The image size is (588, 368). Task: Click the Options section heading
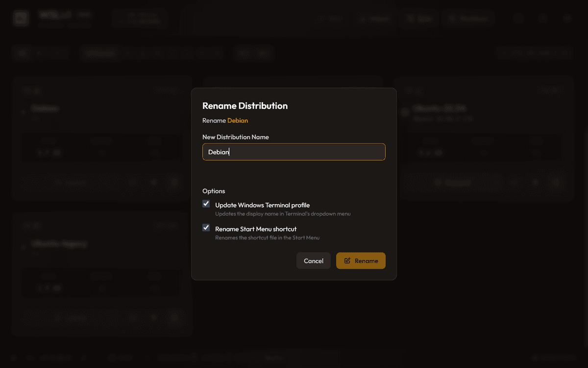214,191
